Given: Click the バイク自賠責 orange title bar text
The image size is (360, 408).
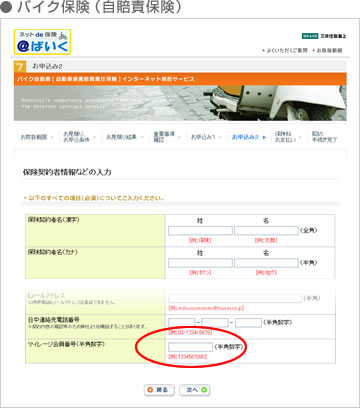Looking at the screenshot, I should [106, 79].
